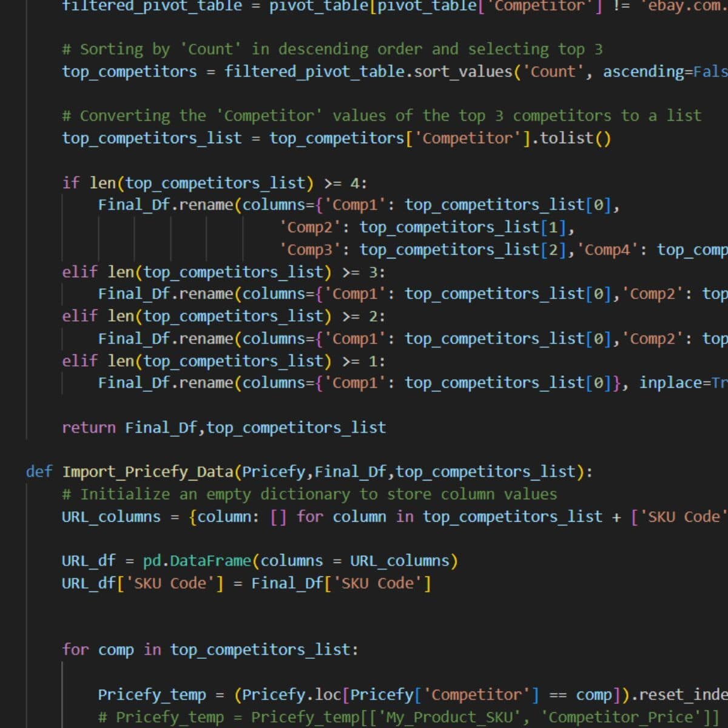Click 'sort_values' in the top_competitors assignment line
This screenshot has width=728, height=728.
point(463,72)
